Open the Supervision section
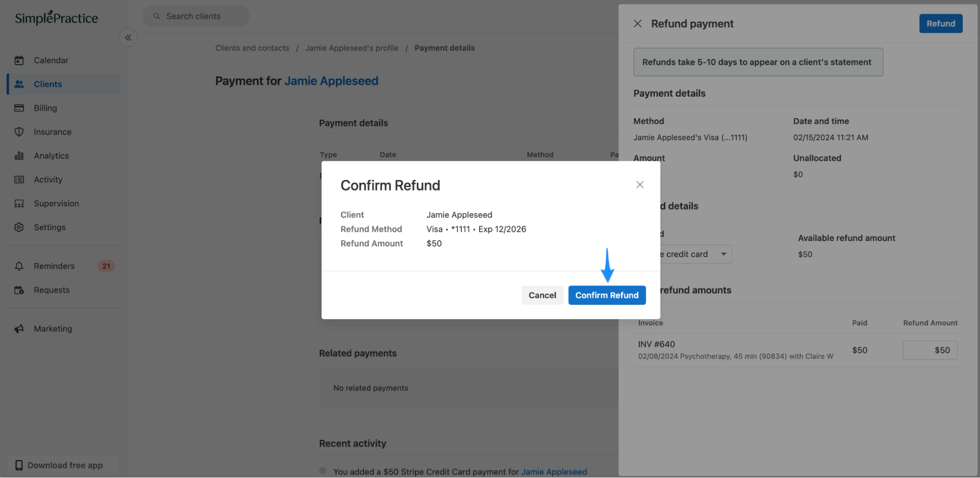Viewport: 980px width, 478px height. (56, 203)
